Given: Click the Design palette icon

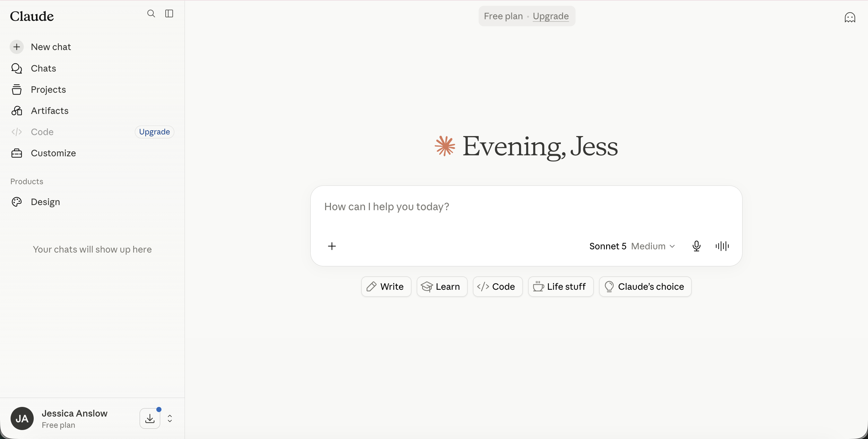Looking at the screenshot, I should (x=16, y=202).
